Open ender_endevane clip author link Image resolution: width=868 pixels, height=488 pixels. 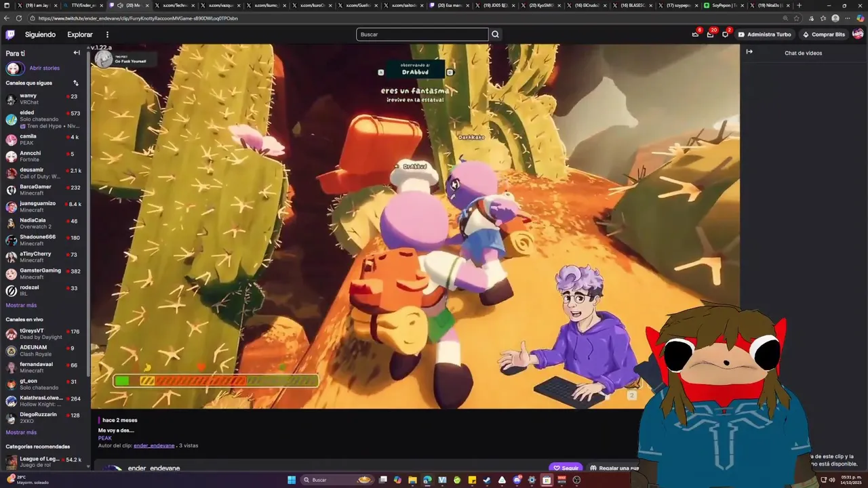(x=154, y=445)
